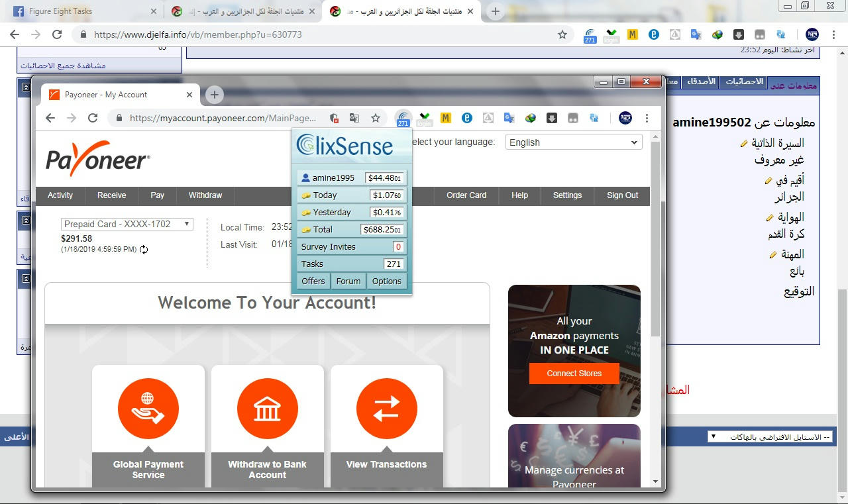Click amine1995 account row in ClixSense popup
Viewport: 848px width, 504px height.
352,177
